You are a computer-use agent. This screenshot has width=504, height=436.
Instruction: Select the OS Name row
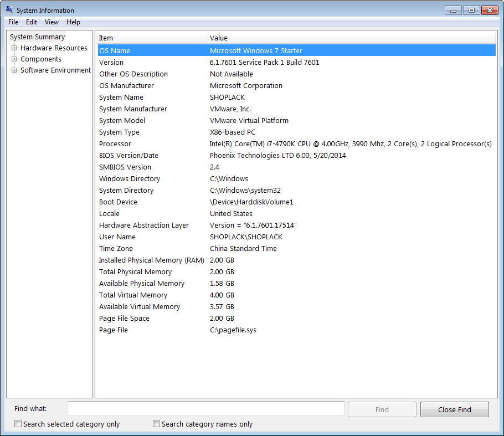coord(297,50)
